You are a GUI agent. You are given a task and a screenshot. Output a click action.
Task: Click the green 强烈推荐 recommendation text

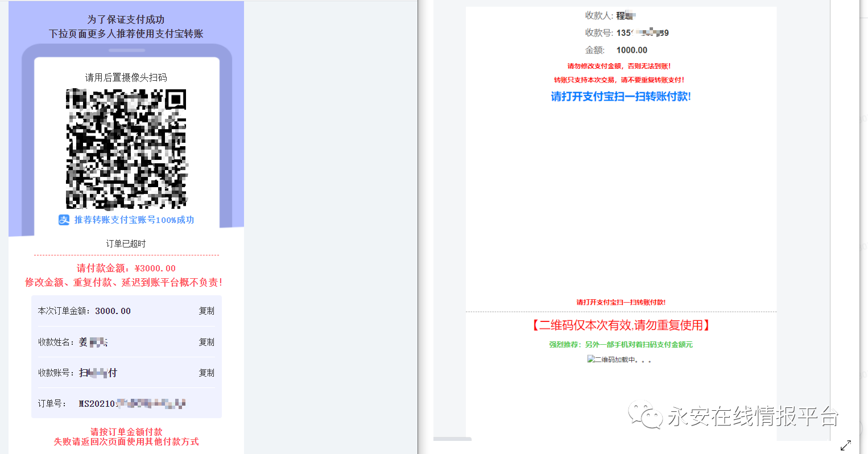point(621,345)
